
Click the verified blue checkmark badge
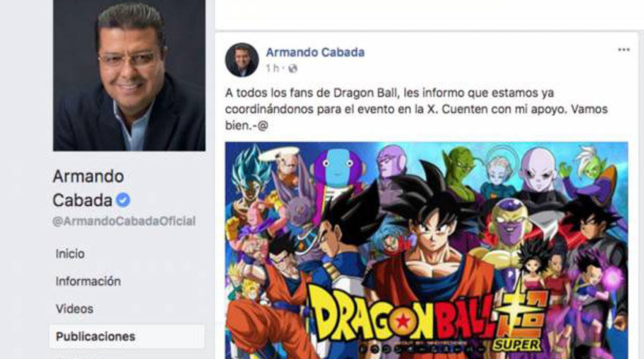pos(123,200)
